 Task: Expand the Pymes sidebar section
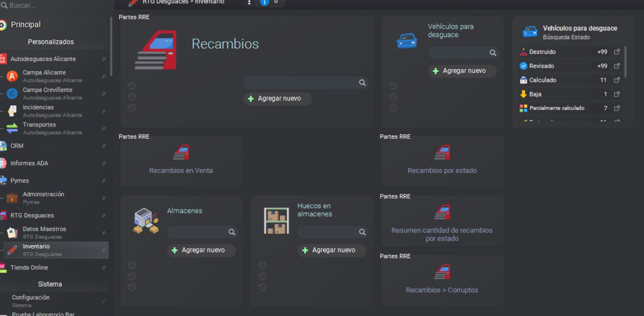[x=20, y=181]
